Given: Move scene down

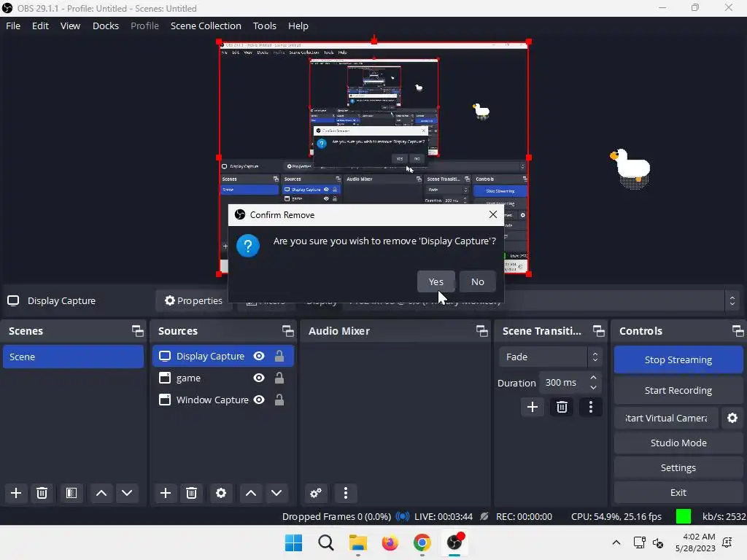Looking at the screenshot, I should tap(127, 493).
